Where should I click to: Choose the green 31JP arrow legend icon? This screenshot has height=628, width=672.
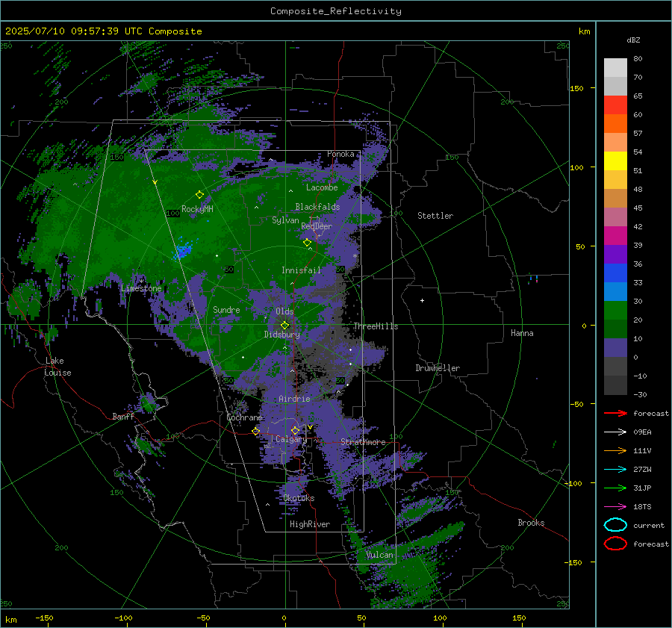pos(615,488)
